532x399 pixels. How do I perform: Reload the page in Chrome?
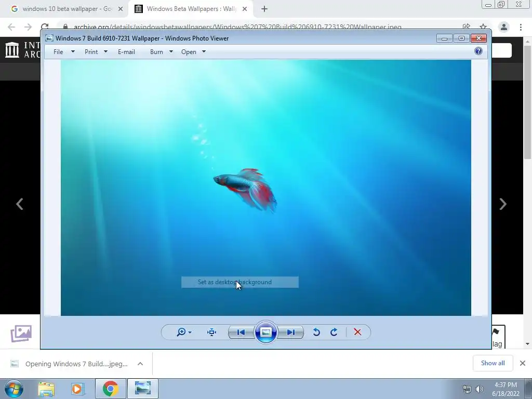point(45,27)
